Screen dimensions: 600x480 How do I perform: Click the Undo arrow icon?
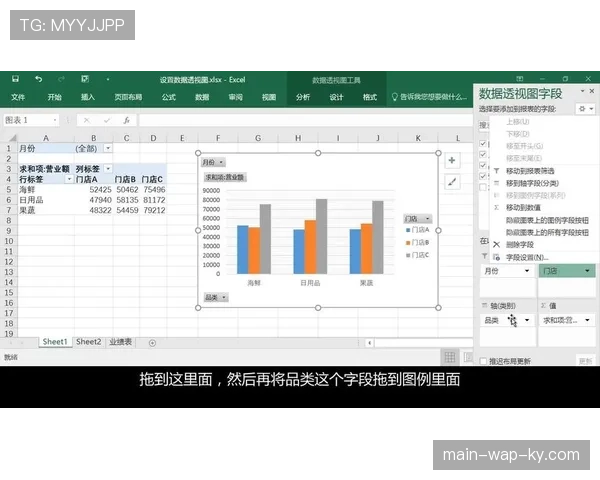[x=38, y=79]
